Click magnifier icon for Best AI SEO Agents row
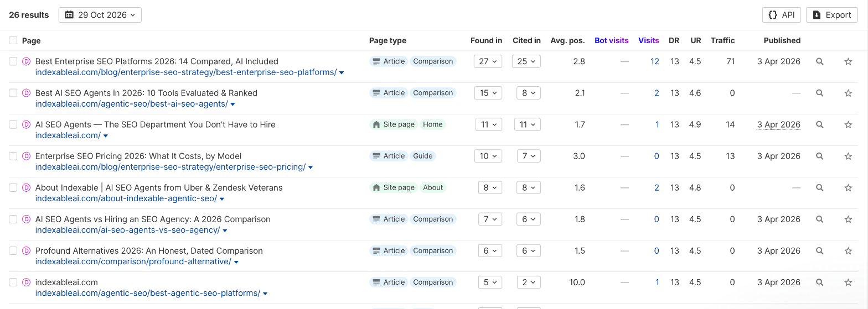Viewport: 868px width, 309px height. (820, 93)
